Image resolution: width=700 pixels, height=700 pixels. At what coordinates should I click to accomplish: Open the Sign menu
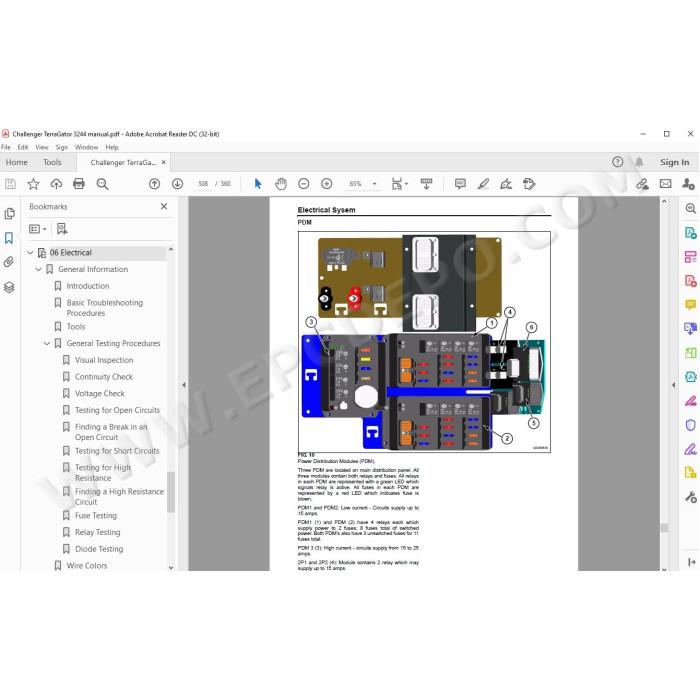click(62, 147)
